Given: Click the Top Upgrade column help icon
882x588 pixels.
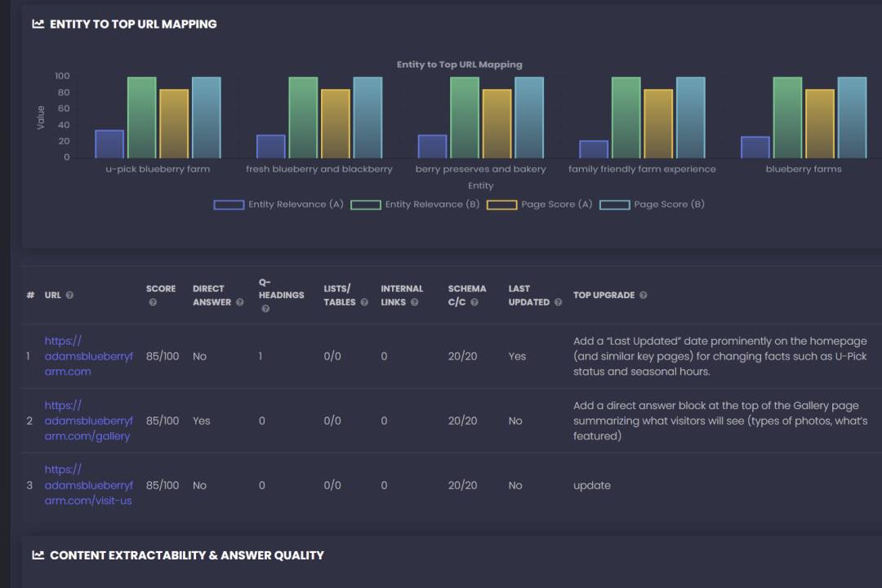Looking at the screenshot, I should point(643,295).
